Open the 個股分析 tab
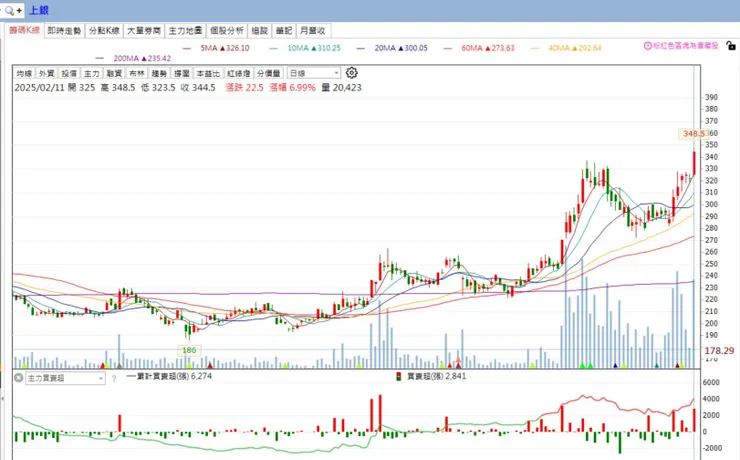The height and width of the screenshot is (460, 740). tap(227, 31)
